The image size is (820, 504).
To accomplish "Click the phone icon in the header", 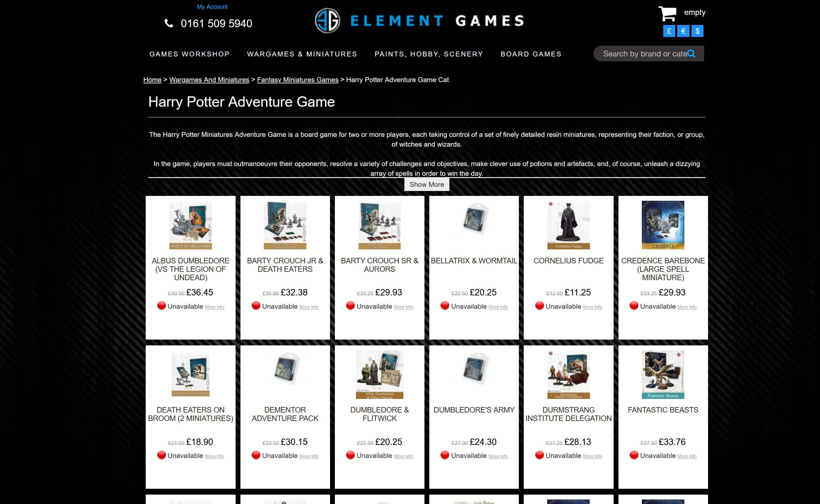I will click(x=169, y=23).
